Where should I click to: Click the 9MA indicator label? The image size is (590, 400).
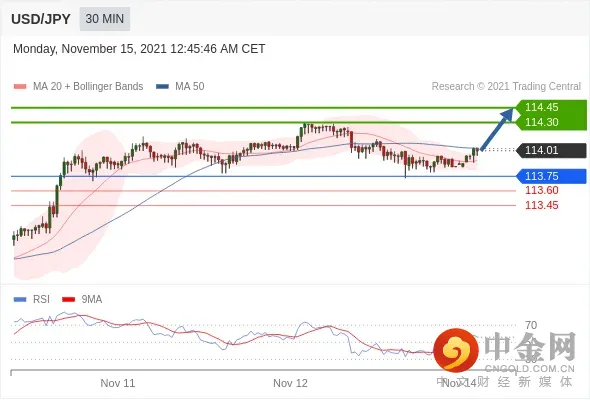[x=92, y=300]
